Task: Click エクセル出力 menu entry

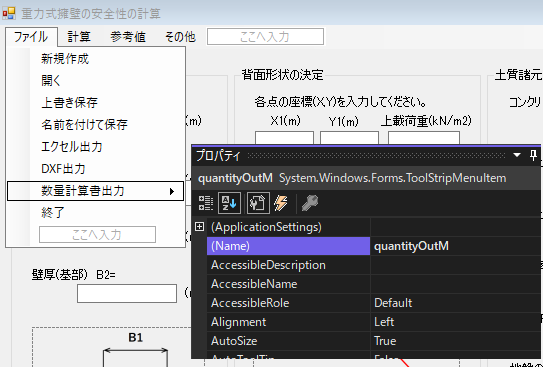Action: tap(96, 147)
